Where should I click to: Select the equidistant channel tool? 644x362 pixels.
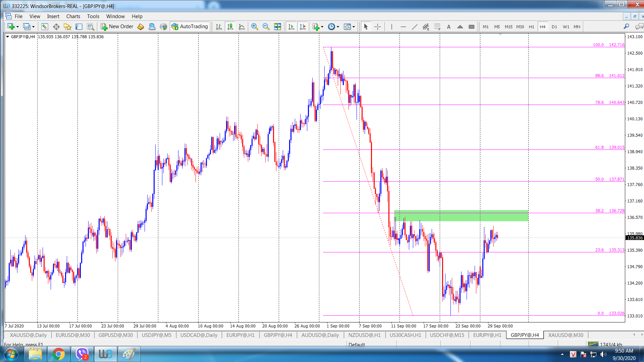[x=426, y=26]
